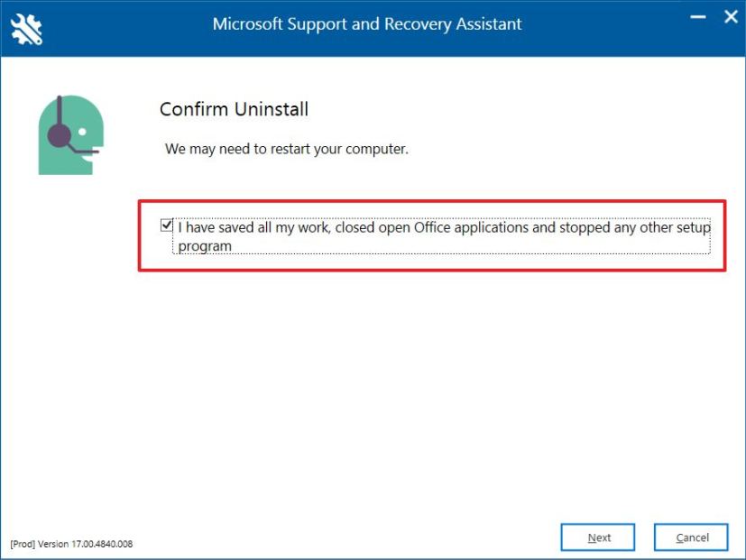Click the microphone boom on the agent avatar
The image size is (746, 560).
tap(83, 150)
